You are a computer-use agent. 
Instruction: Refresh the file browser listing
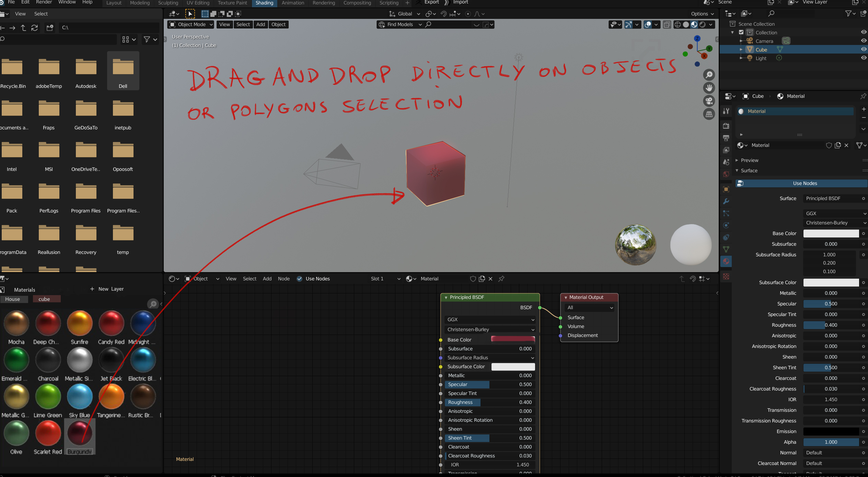[35, 28]
